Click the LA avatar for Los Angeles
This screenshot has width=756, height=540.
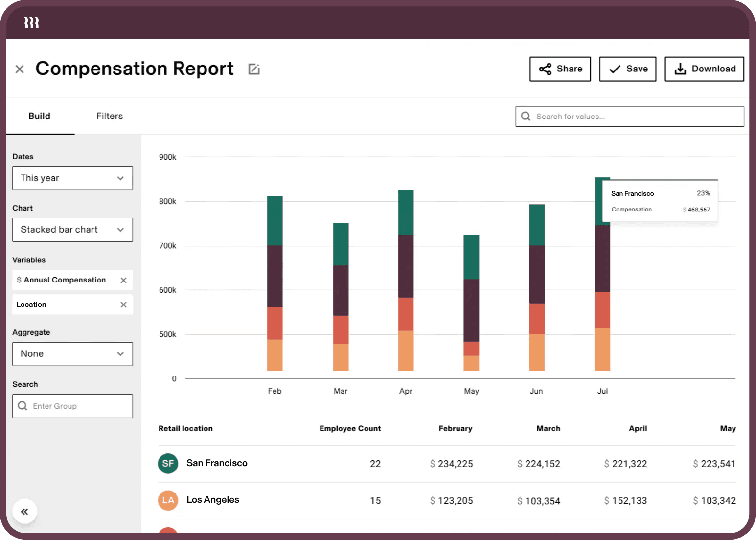168,500
